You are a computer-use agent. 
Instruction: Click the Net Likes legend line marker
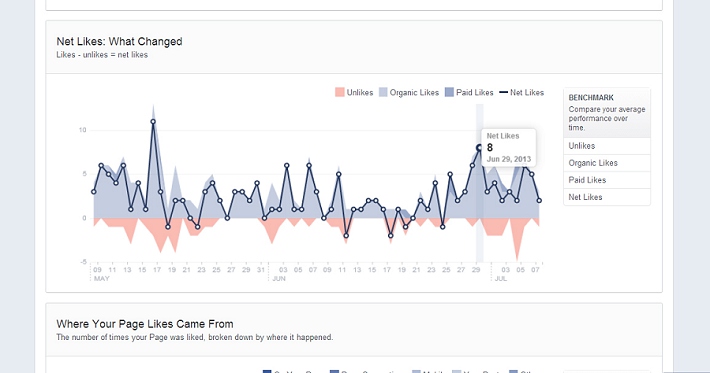coord(503,92)
